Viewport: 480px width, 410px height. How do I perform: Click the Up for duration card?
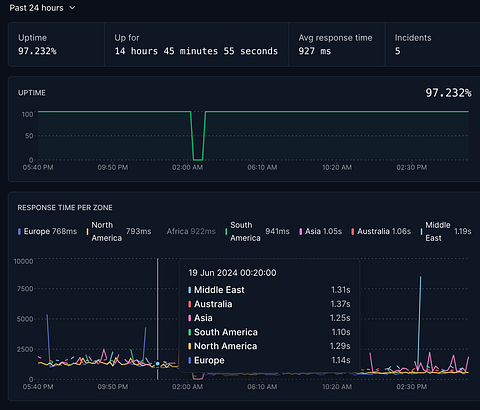coord(196,44)
